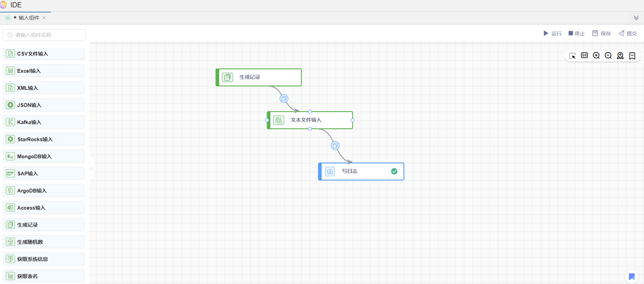This screenshot has width=644, height=284.
Task: Expand the double-chevron tabs dropdown
Action: (x=636, y=18)
